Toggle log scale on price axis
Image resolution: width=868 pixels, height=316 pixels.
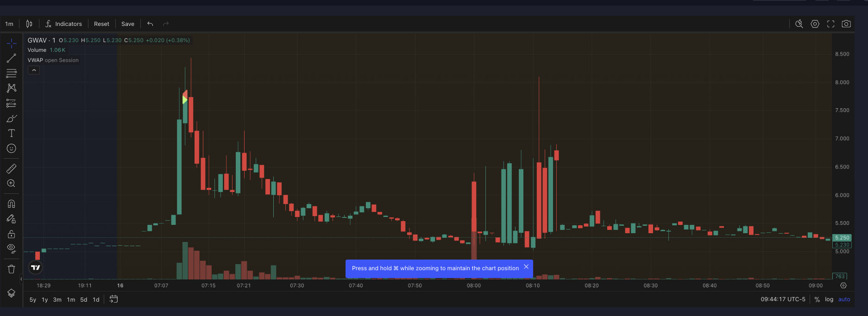(829, 299)
